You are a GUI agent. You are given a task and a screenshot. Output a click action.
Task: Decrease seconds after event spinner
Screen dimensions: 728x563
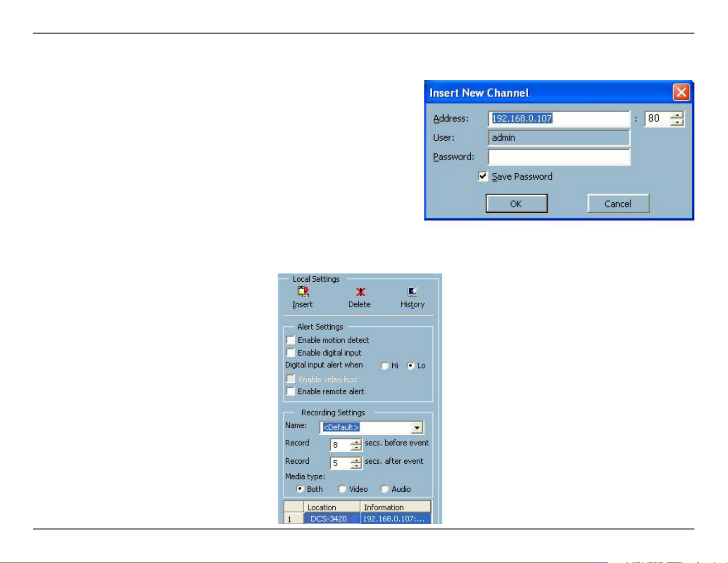[356, 466]
